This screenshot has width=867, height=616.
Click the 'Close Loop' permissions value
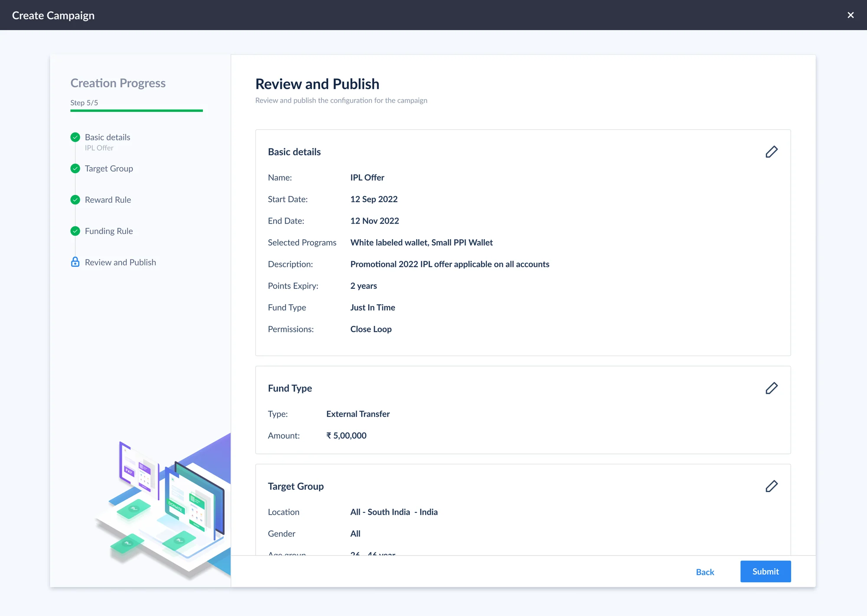click(371, 329)
